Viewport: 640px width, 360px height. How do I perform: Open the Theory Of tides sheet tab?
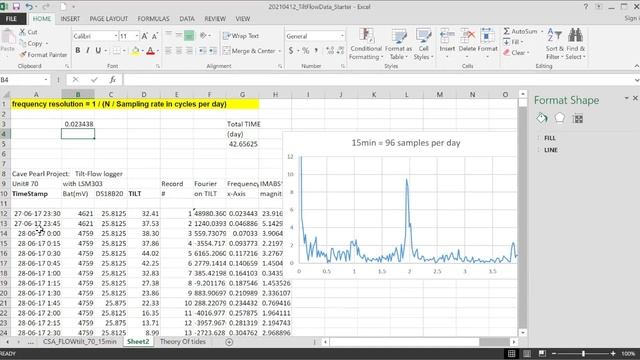[x=182, y=342]
